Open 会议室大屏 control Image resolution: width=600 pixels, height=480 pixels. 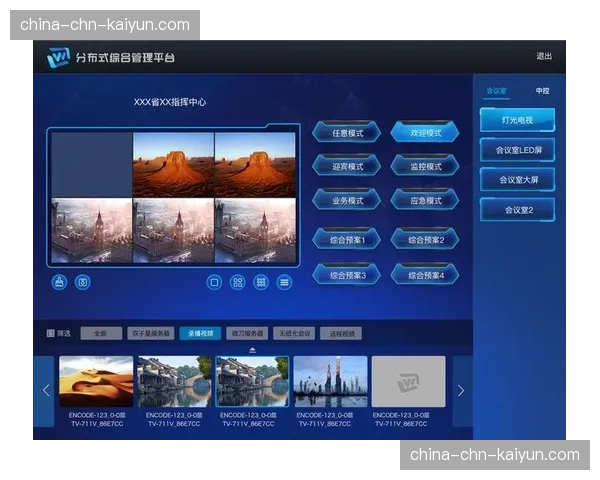click(x=517, y=180)
